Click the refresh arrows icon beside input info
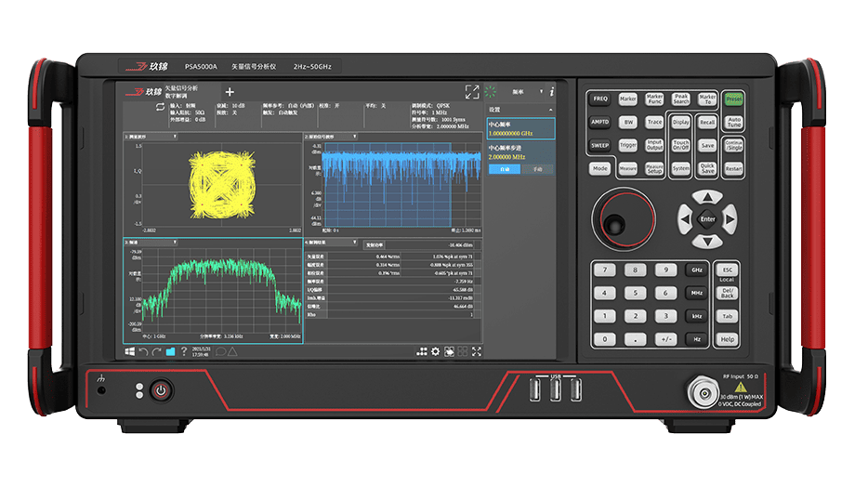This screenshot has width=868, height=487. tap(160, 107)
